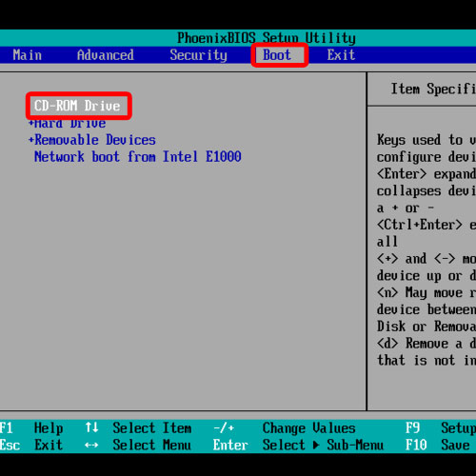Viewport: 476px width, 476px height.
Task: Click the '<Enter> expand' help line
Action: (x=426, y=174)
